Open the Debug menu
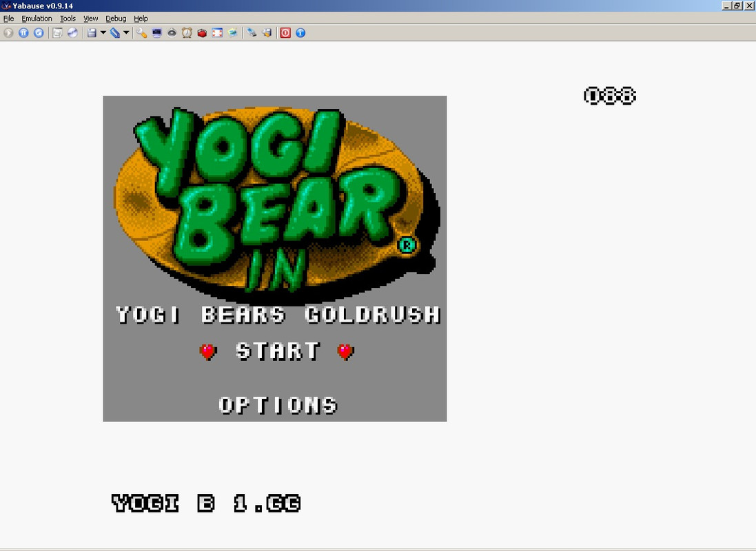The image size is (756, 551). click(x=116, y=19)
